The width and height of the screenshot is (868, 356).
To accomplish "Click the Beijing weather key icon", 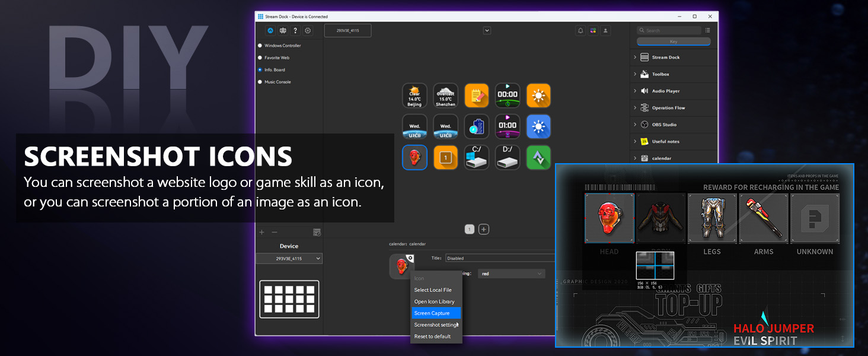I will pyautogui.click(x=414, y=96).
